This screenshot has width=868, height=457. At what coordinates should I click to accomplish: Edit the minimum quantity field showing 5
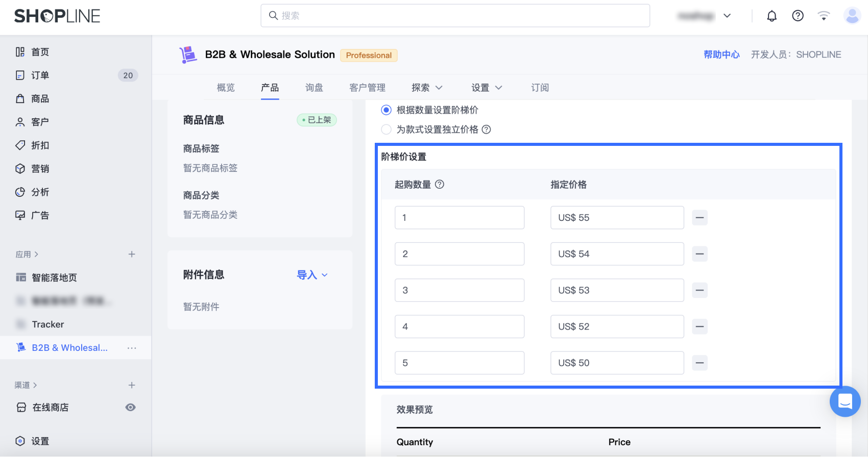pos(460,363)
